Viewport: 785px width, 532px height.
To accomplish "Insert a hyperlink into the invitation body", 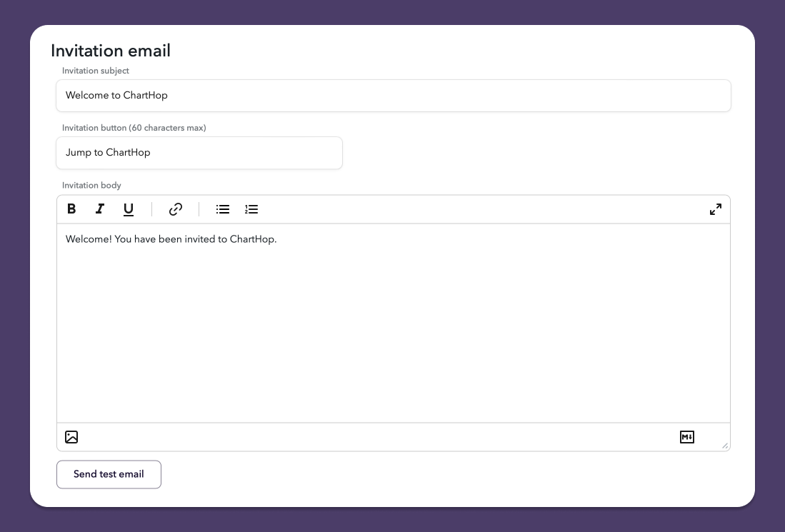I will tap(176, 209).
